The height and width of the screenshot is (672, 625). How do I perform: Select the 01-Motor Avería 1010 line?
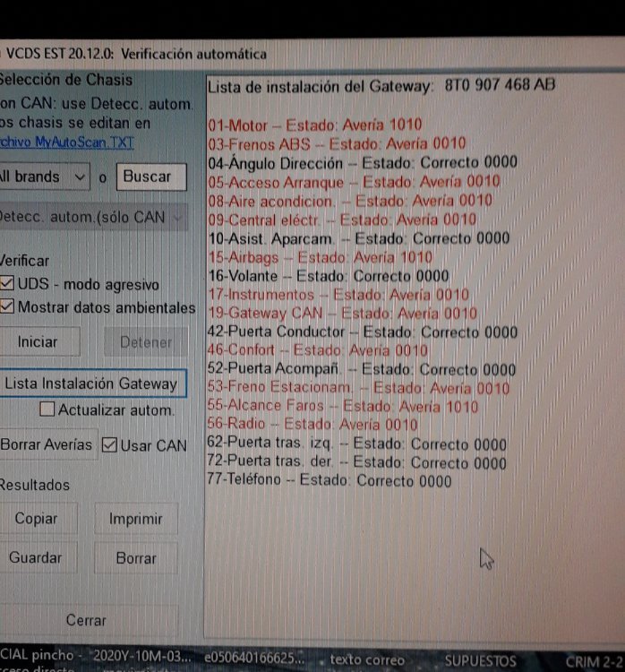coord(315,125)
